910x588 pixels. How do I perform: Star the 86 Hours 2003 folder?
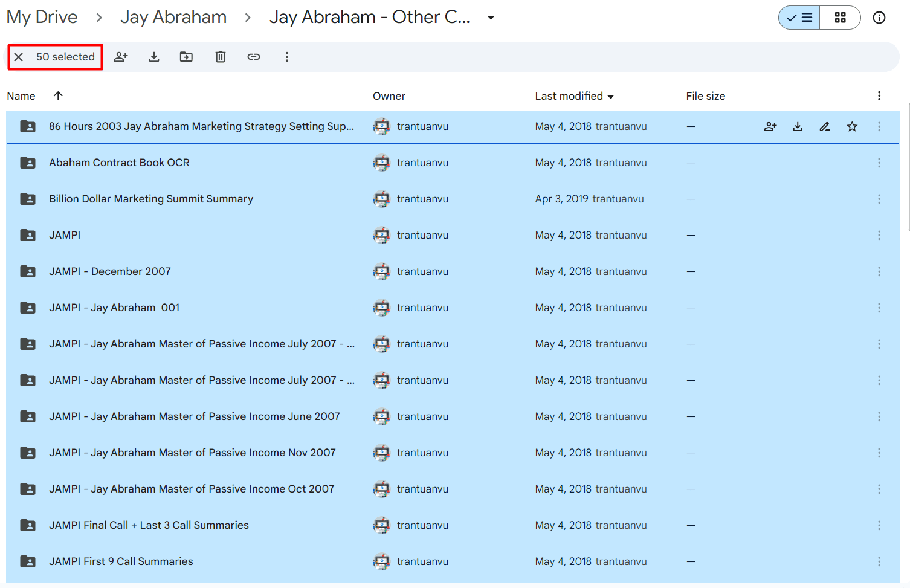click(852, 126)
